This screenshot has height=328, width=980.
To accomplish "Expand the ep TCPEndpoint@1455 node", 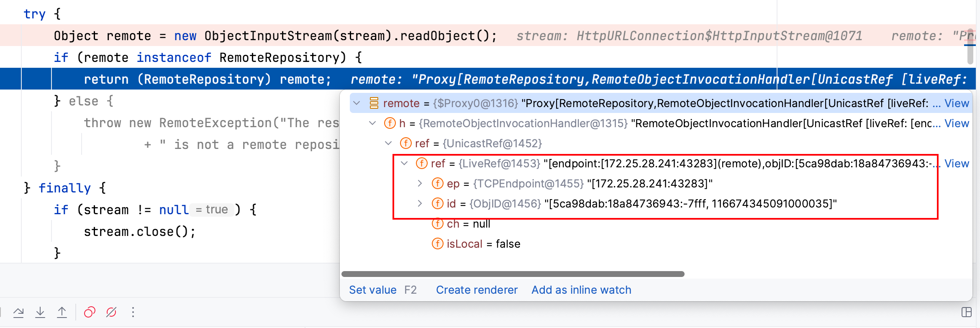I will coord(420,184).
